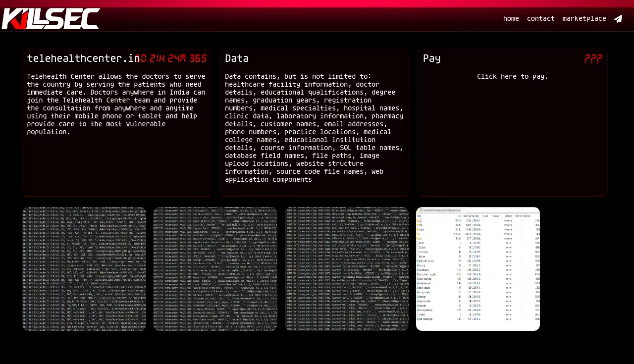Click the KillSec logo
The width and height of the screenshot is (634, 364).
point(51,19)
